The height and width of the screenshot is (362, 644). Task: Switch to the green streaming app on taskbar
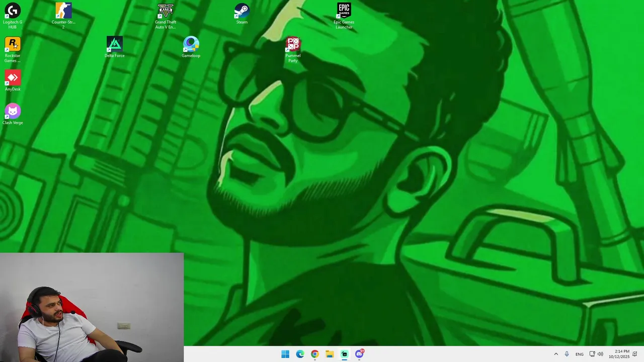pos(344,354)
